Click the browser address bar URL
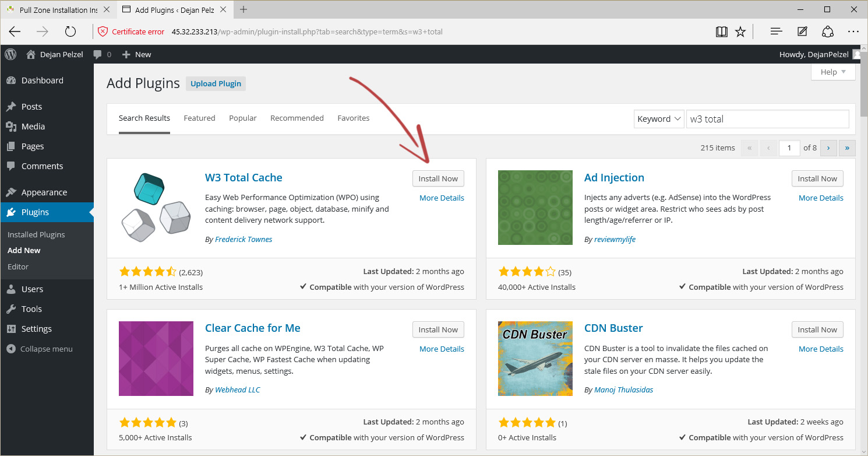868x456 pixels. 307,31
